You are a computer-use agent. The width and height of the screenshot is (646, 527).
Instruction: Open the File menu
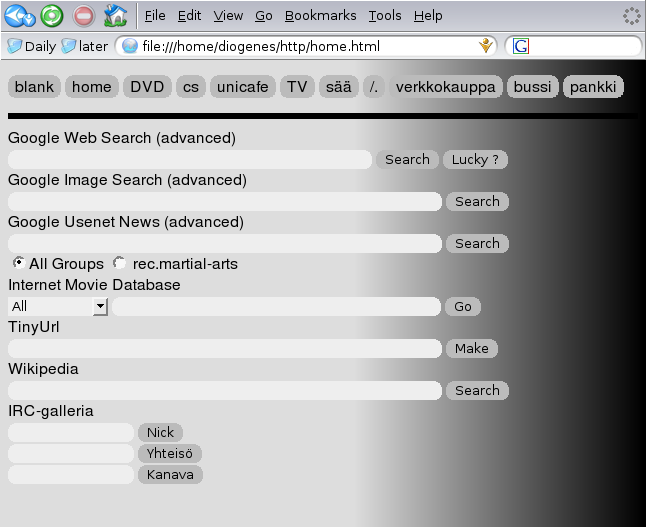pyautogui.click(x=155, y=16)
